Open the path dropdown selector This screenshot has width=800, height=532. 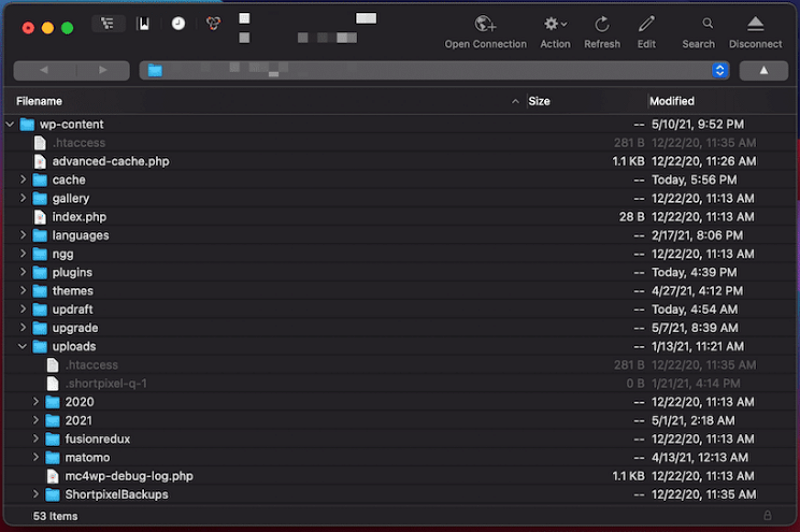[719, 70]
